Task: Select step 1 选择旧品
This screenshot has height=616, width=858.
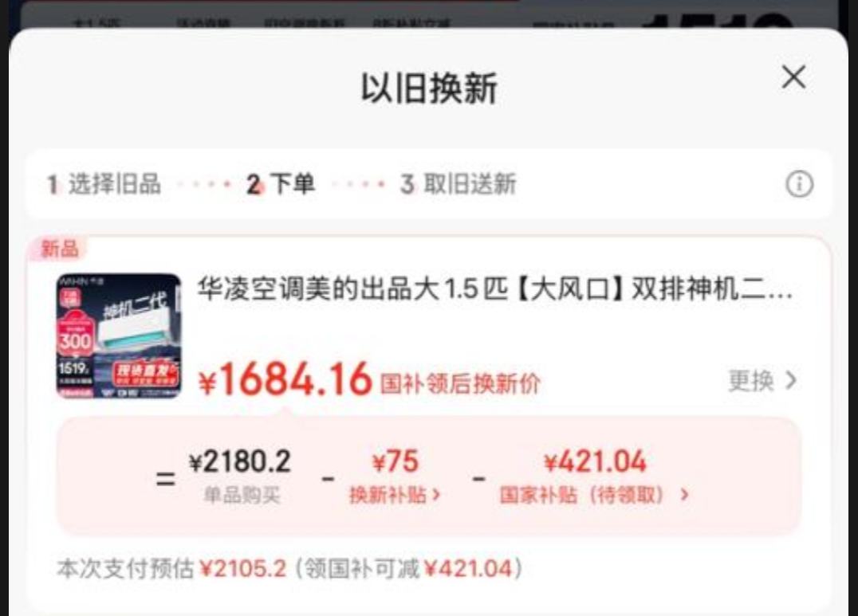Action: (x=104, y=184)
